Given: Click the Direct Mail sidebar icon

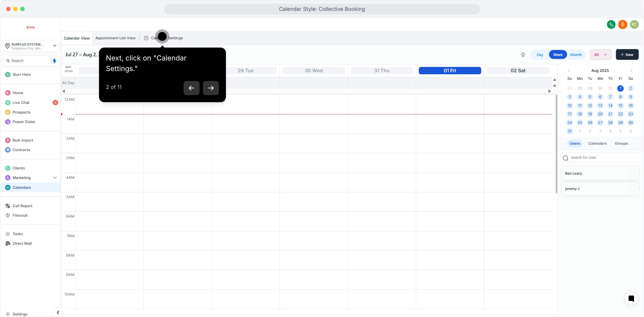Looking at the screenshot, I should click(x=8, y=244).
